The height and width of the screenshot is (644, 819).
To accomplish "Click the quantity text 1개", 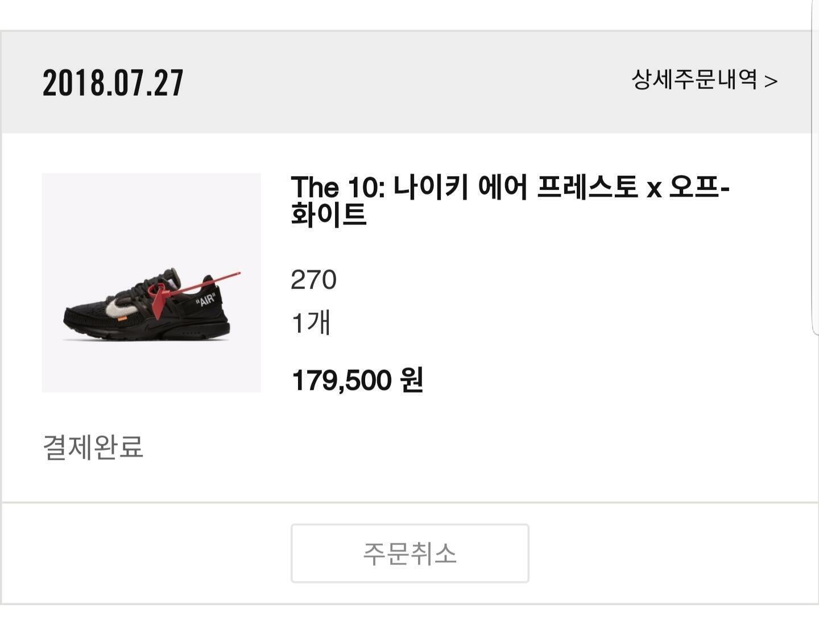I will tap(311, 323).
